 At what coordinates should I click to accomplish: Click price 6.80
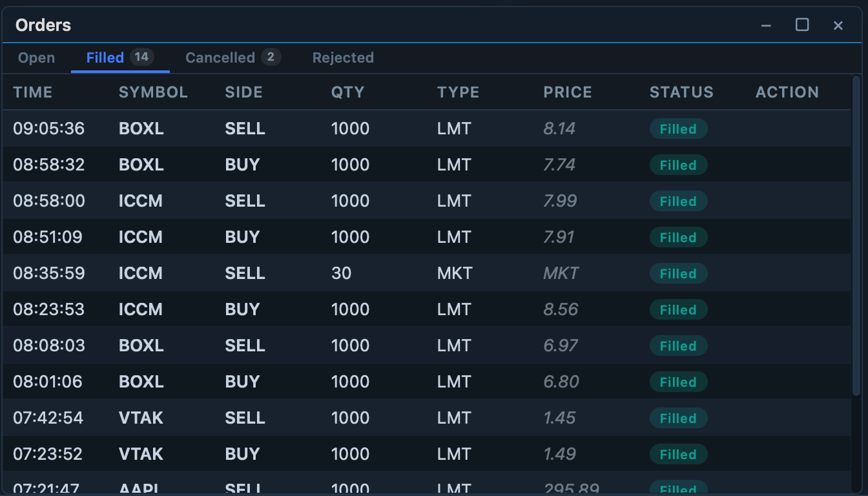tap(561, 382)
